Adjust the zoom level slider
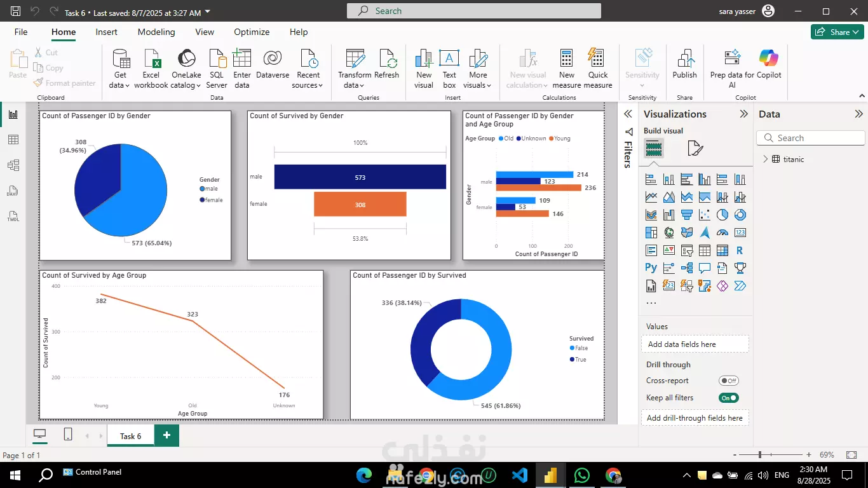 pos(760,455)
